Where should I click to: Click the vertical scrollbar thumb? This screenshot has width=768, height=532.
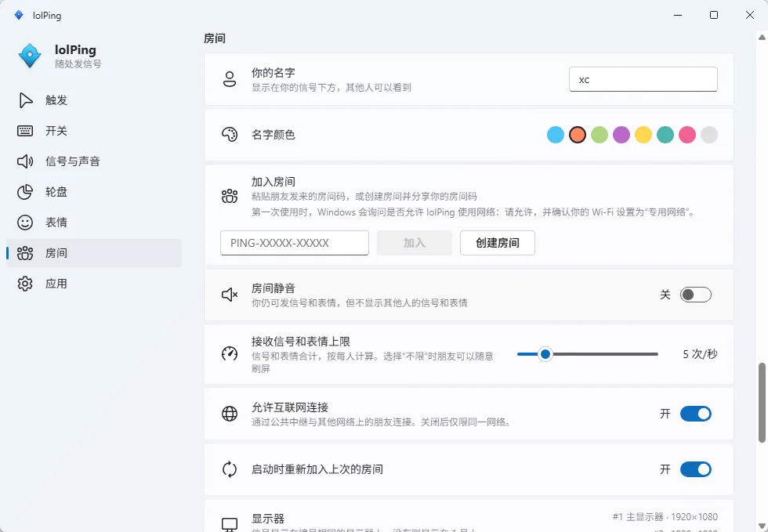762,403
